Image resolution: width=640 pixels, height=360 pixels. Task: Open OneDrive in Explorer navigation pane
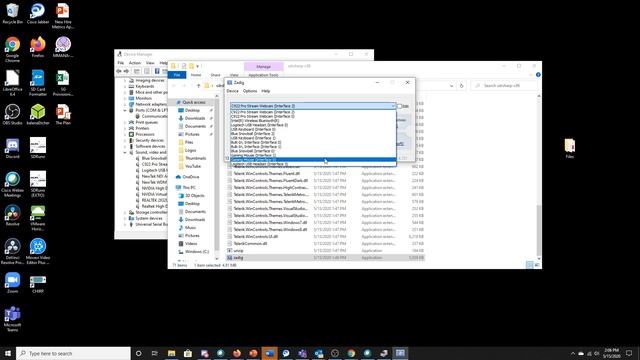pos(191,177)
